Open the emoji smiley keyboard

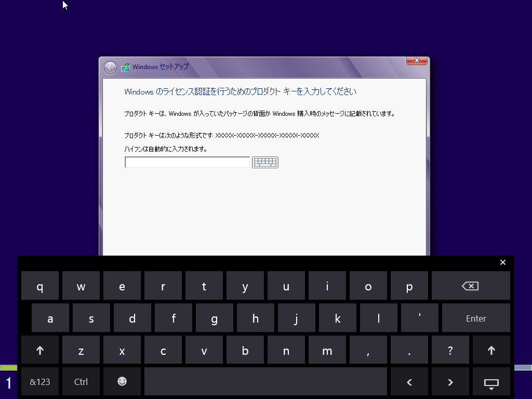pyautogui.click(x=122, y=382)
